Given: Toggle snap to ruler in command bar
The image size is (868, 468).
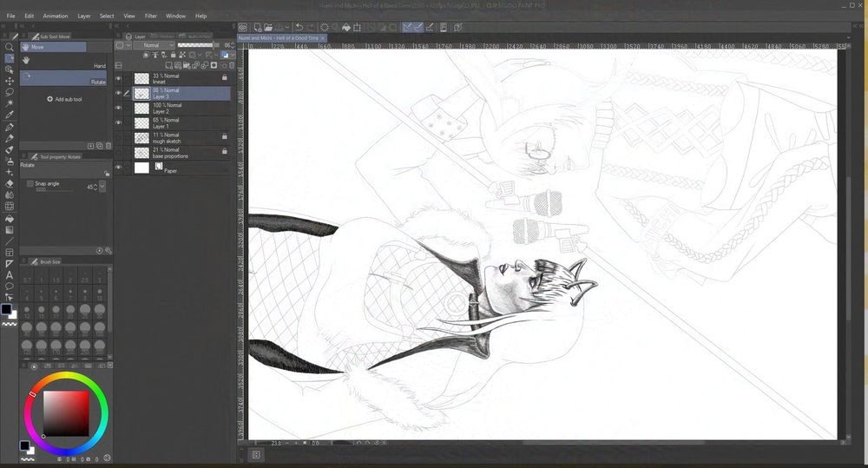Looking at the screenshot, I should pos(407,27).
